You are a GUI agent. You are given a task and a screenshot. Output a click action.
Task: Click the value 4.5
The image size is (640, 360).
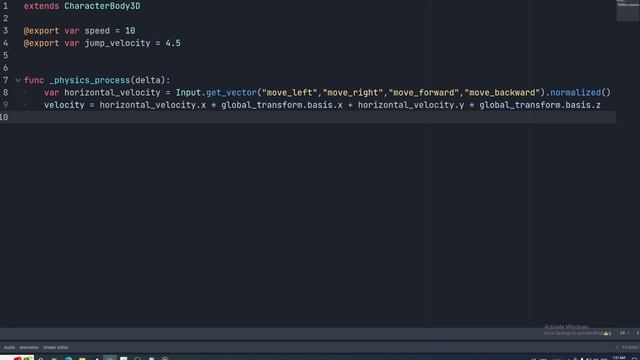pyautogui.click(x=173, y=43)
